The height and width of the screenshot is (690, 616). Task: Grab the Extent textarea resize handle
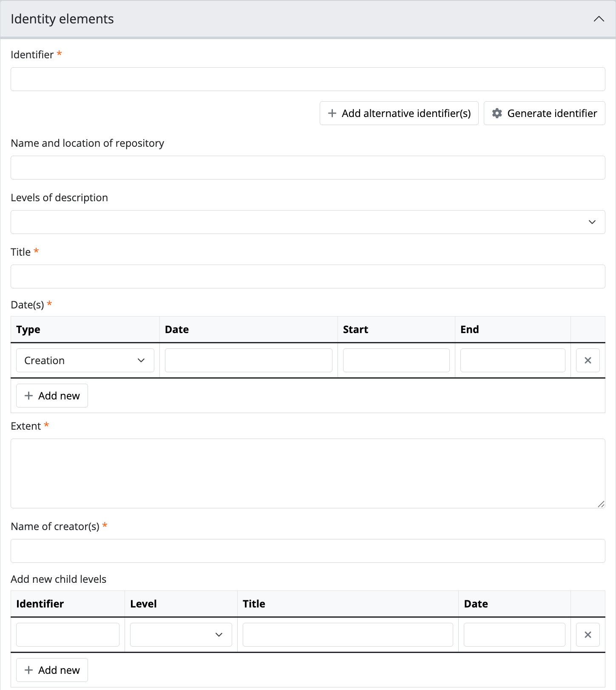pyautogui.click(x=601, y=505)
